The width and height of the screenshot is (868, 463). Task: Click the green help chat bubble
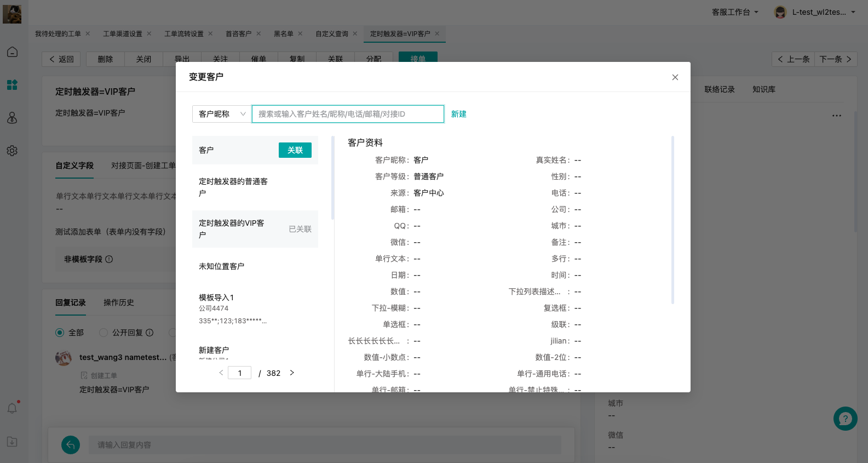[845, 419]
